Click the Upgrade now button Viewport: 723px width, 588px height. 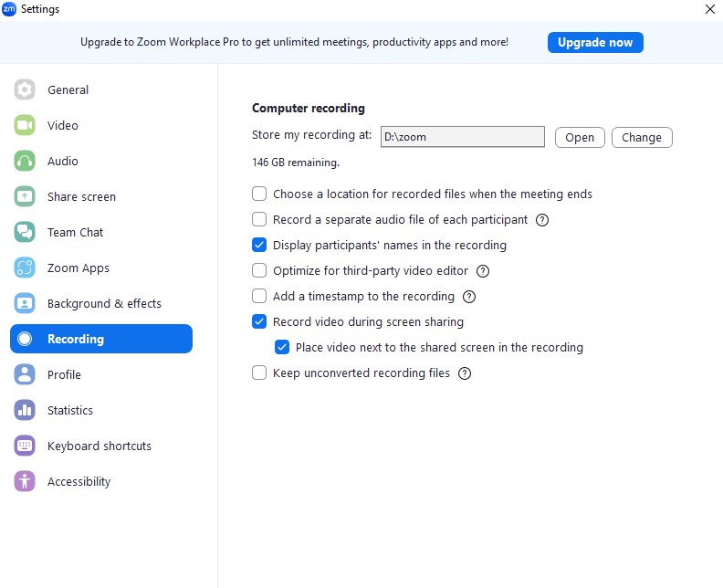point(595,42)
